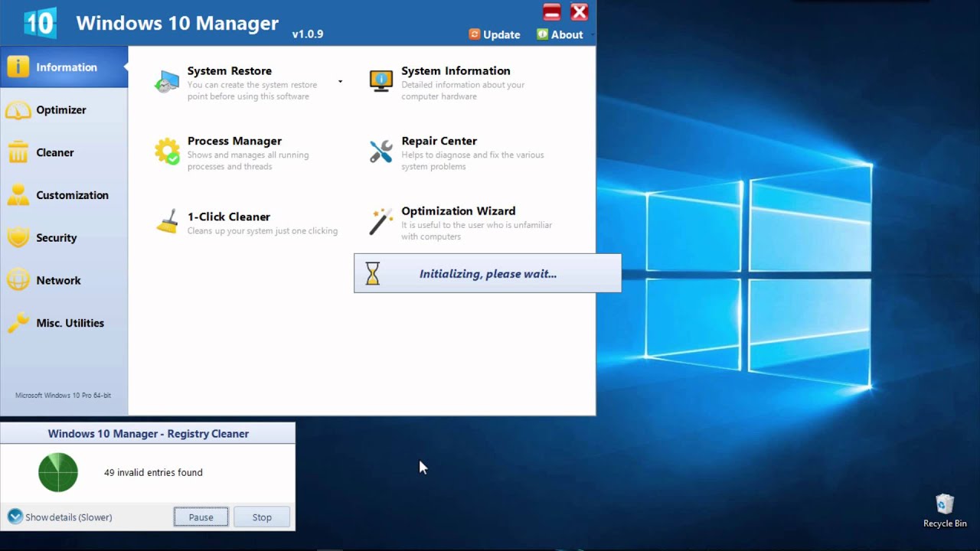Select the Cleaner sidebar tab
The image size is (980, 551).
[x=54, y=153]
